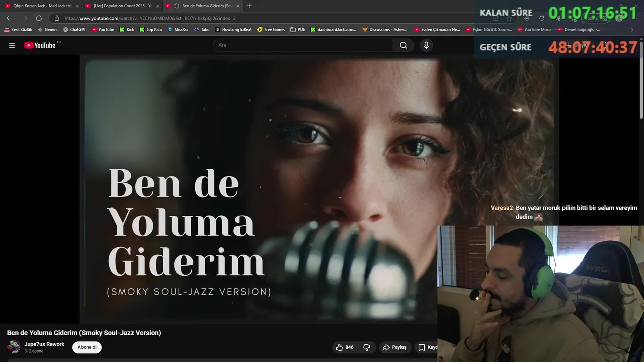
Task: Click the browser forward arrow
Action: click(x=24, y=18)
